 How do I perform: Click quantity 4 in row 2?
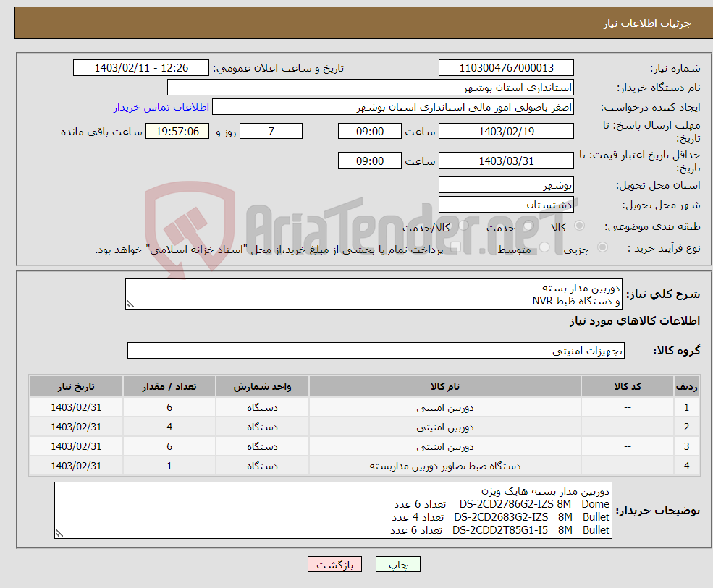pyautogui.click(x=169, y=427)
